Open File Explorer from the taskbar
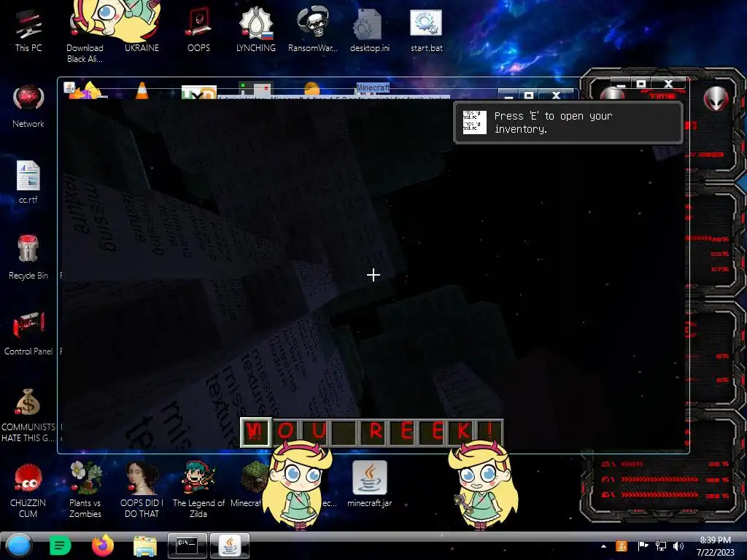The height and width of the screenshot is (560, 747). [145, 546]
